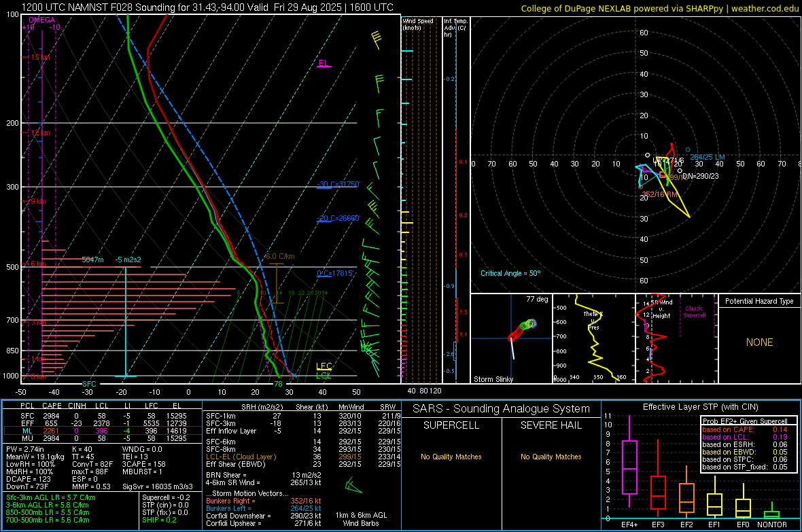The width and height of the screenshot is (802, 532).
Task: Select the orange "LCL-EL (Cloud Layer)" row
Action: [x=303, y=457]
